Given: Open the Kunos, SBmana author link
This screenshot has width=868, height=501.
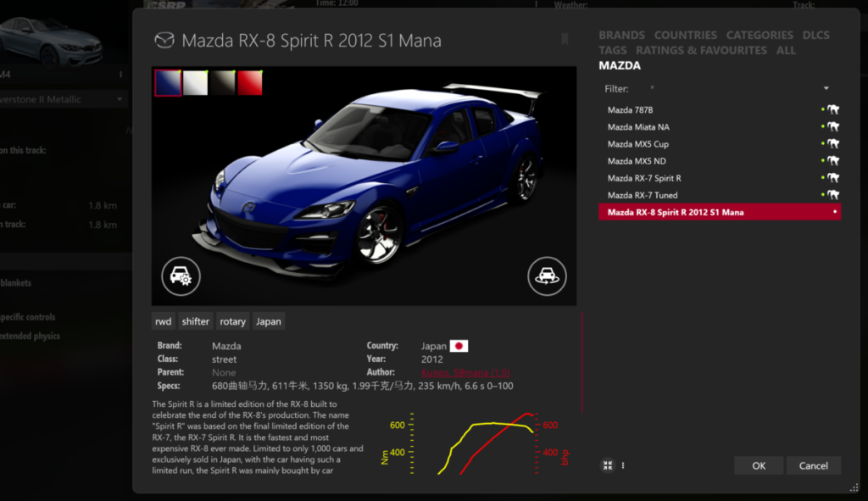Looking at the screenshot, I should (x=465, y=372).
